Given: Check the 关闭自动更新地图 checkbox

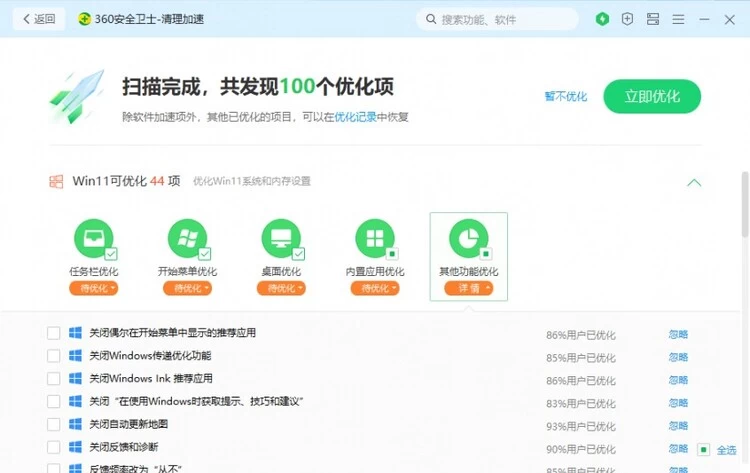Looking at the screenshot, I should click(x=54, y=425).
